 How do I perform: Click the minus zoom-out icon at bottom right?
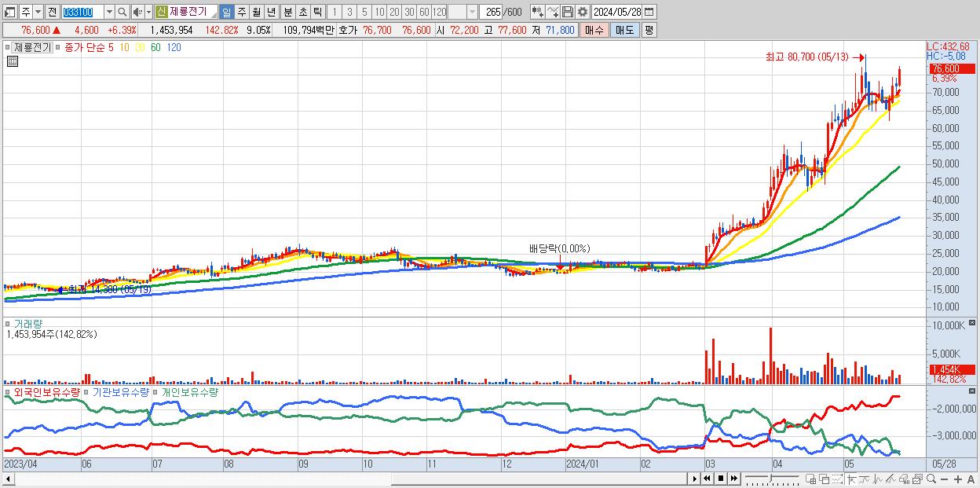point(945,479)
